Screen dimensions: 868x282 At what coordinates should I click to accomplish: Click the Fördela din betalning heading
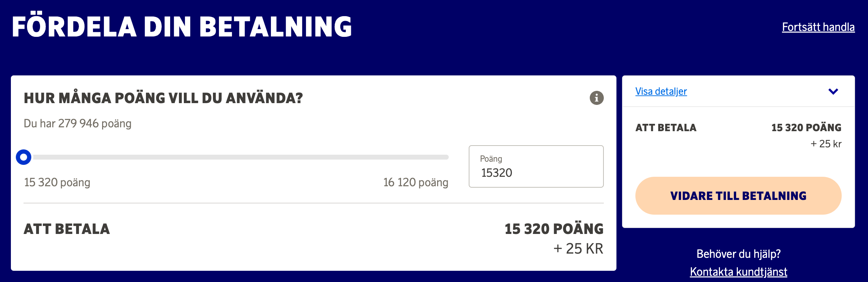(x=182, y=27)
